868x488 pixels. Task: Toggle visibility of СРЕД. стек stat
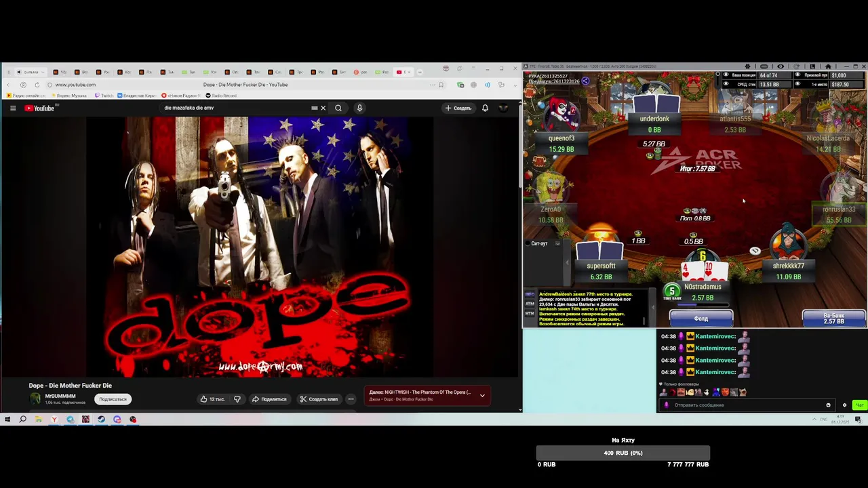[x=726, y=84]
